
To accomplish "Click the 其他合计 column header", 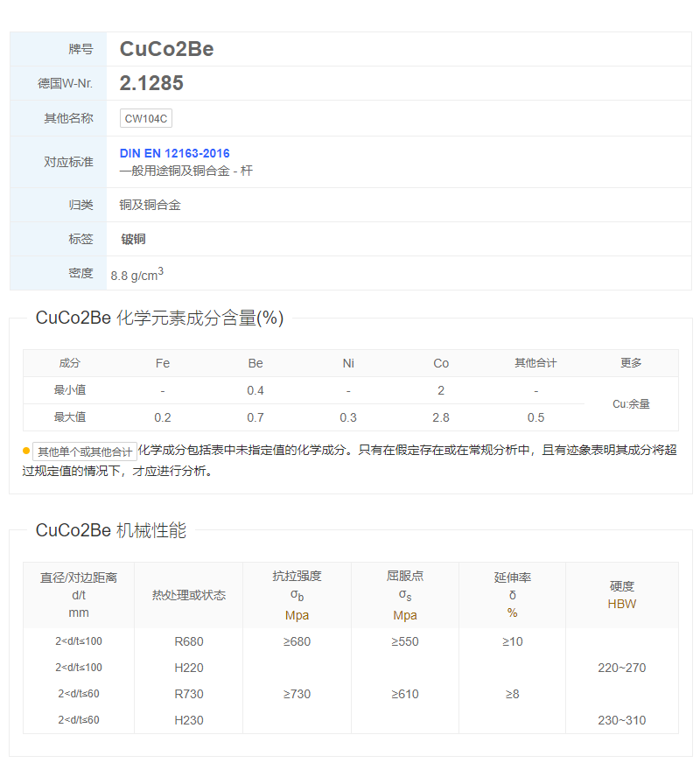I will click(535, 363).
